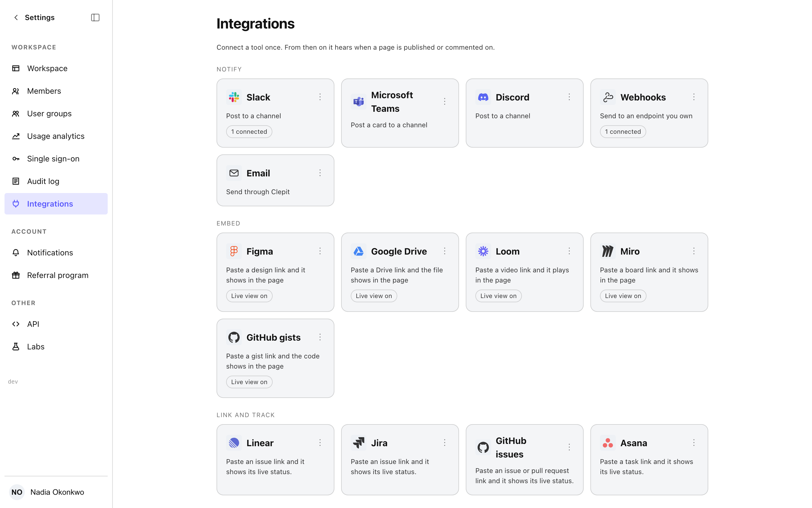Viewport: 812px width, 508px height.
Task: Open Workspace settings in the sidebar
Action: coord(56,69)
